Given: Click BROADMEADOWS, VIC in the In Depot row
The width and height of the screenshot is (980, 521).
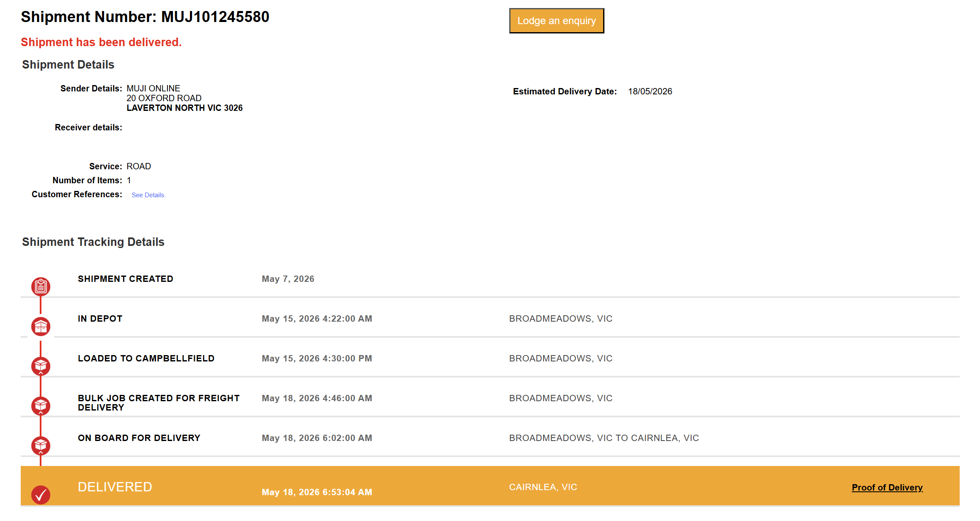Looking at the screenshot, I should point(561,319).
